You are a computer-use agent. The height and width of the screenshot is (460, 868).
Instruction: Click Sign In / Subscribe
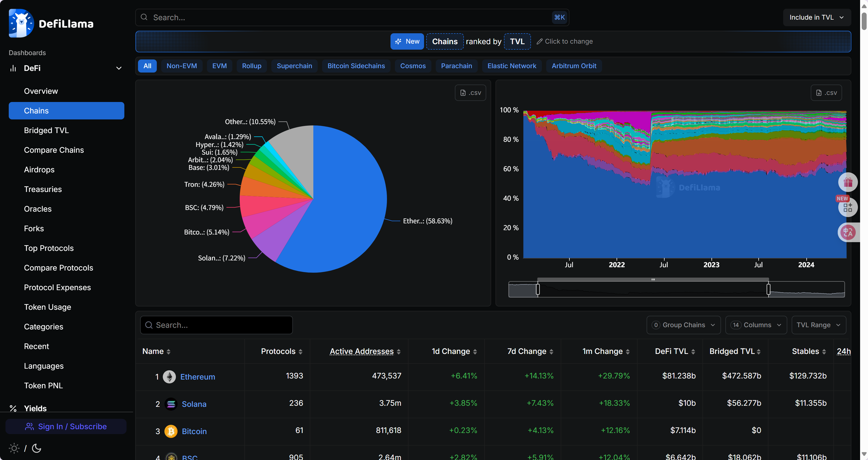66,426
